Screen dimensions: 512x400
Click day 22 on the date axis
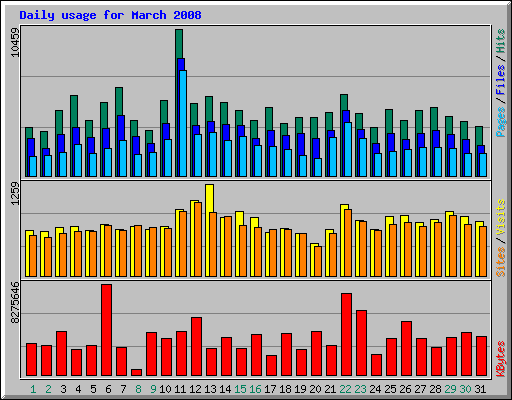coord(345,389)
